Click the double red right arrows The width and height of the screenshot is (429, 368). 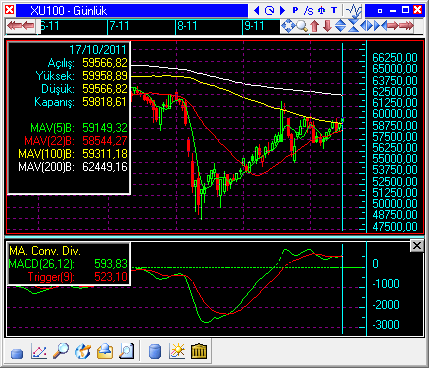coord(405,26)
